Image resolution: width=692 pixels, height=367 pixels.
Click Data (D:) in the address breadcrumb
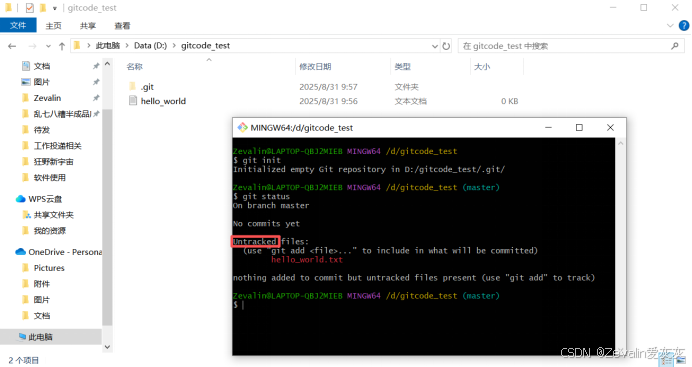[150, 46]
